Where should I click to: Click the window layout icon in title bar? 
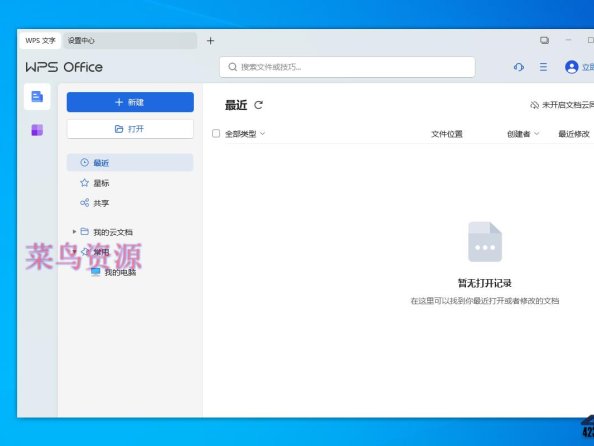(x=544, y=40)
